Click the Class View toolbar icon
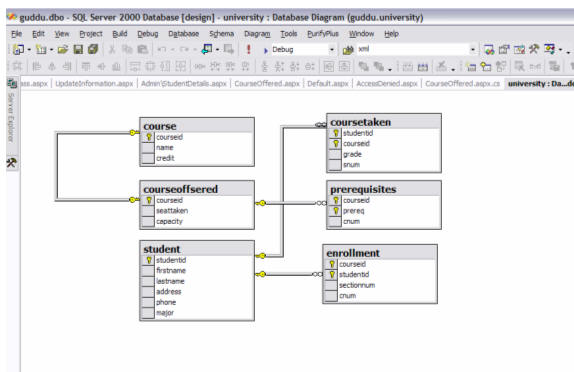Image resolution: width=574 pixels, height=372 pixels. point(549,49)
